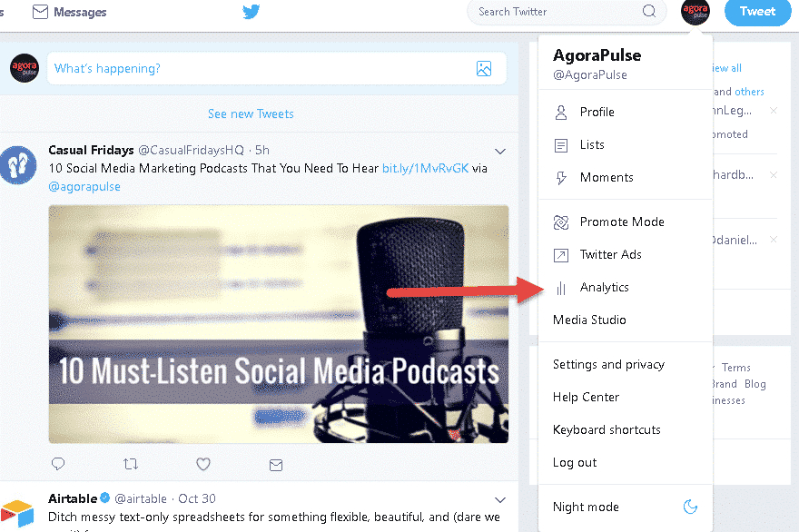Screen dimensions: 799x532
Task: Open the bit.ly/1MvRvGK link
Action: click(425, 168)
